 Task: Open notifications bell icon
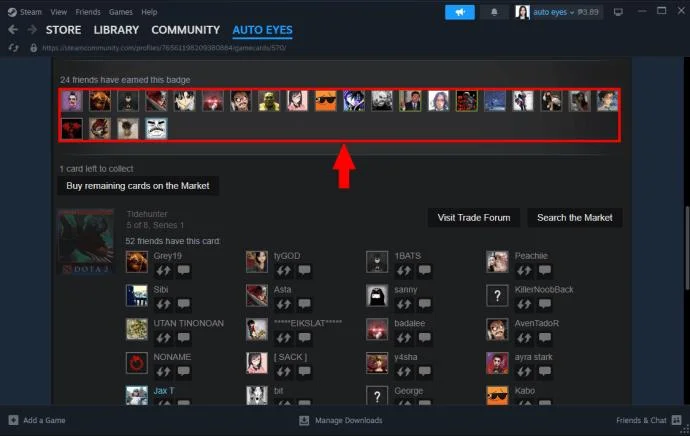494,12
